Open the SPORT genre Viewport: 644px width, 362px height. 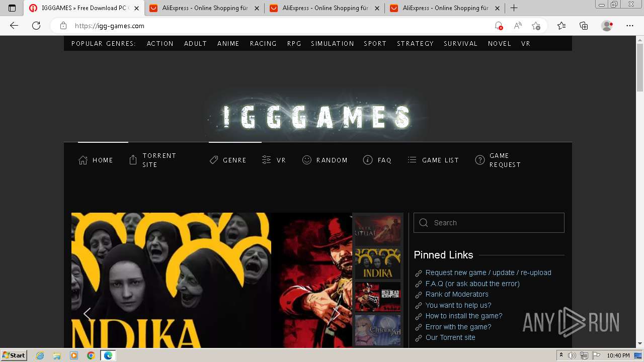tap(375, 44)
